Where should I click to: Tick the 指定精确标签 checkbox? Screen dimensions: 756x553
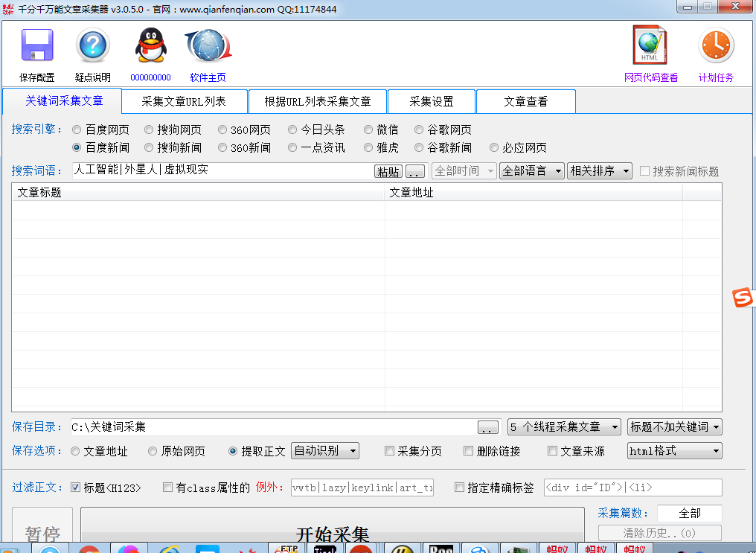[459, 488]
